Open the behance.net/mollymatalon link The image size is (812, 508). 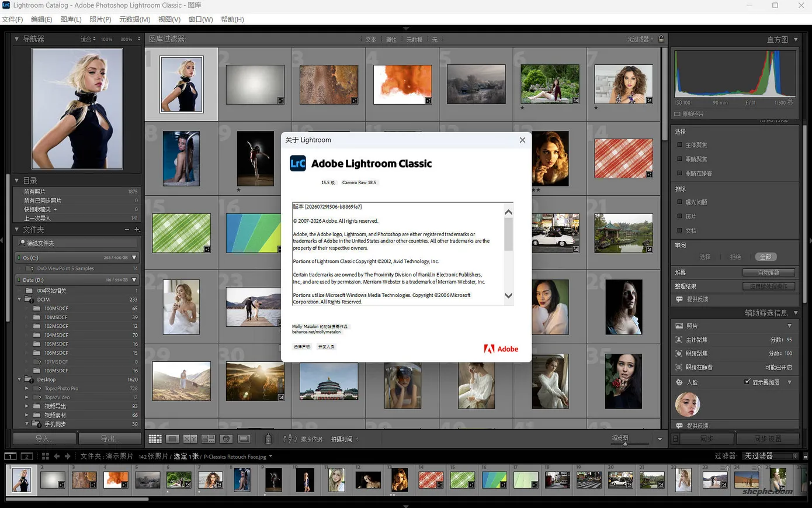(316, 332)
